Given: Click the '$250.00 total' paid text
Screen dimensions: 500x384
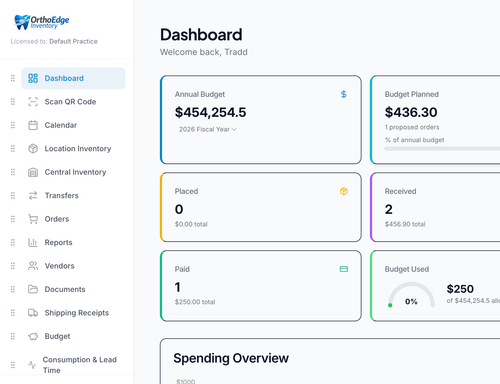Looking at the screenshot, I should click(x=195, y=302).
